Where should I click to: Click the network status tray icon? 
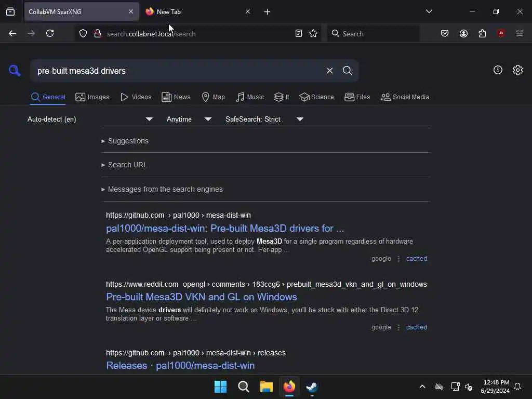tap(455, 387)
